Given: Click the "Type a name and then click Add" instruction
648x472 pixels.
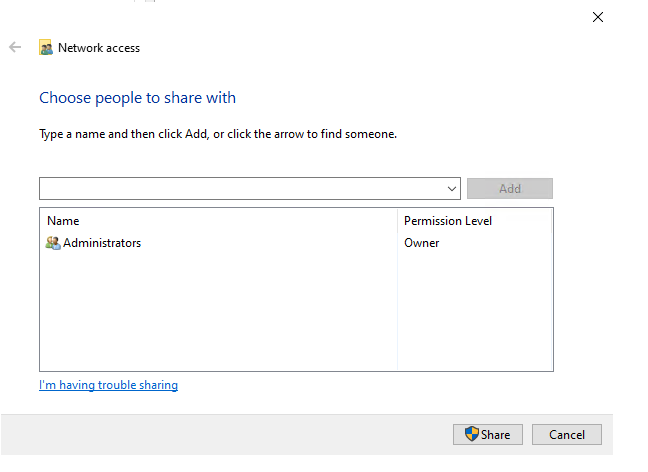Looking at the screenshot, I should [x=218, y=134].
